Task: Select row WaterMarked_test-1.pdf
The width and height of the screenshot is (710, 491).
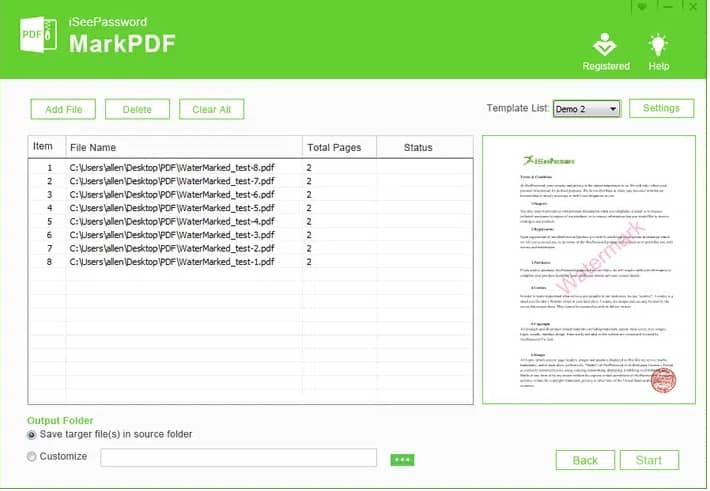Action: (250, 262)
